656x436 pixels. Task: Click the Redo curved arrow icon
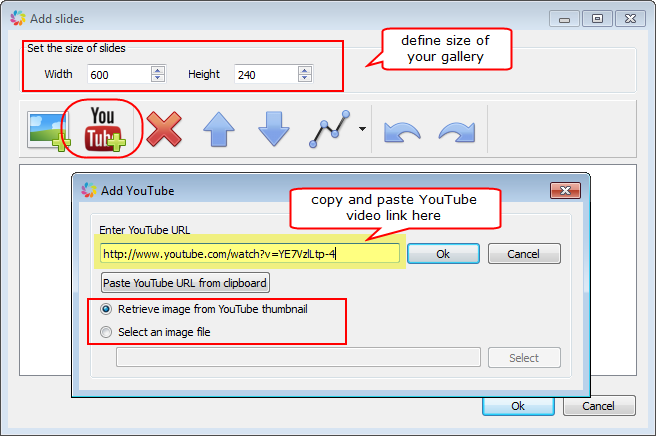(457, 132)
